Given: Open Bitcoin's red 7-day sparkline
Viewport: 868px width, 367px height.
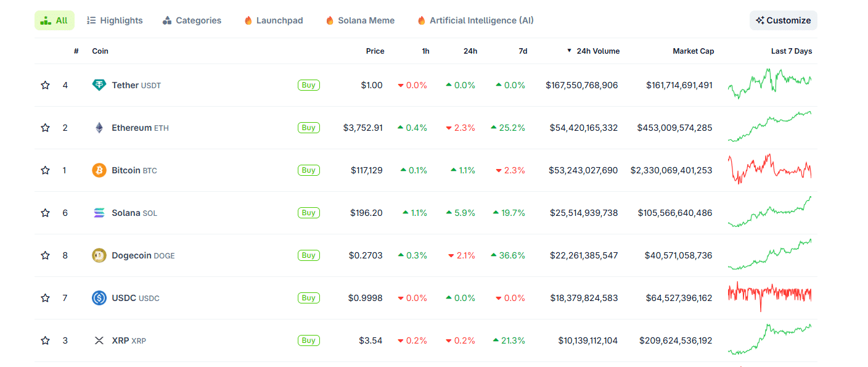Looking at the screenshot, I should point(770,169).
